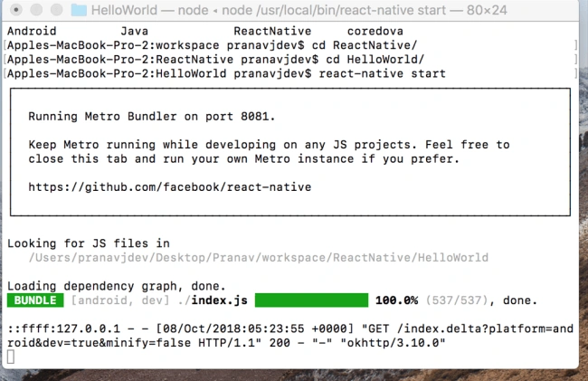Click the terminal window title text

coord(299,10)
